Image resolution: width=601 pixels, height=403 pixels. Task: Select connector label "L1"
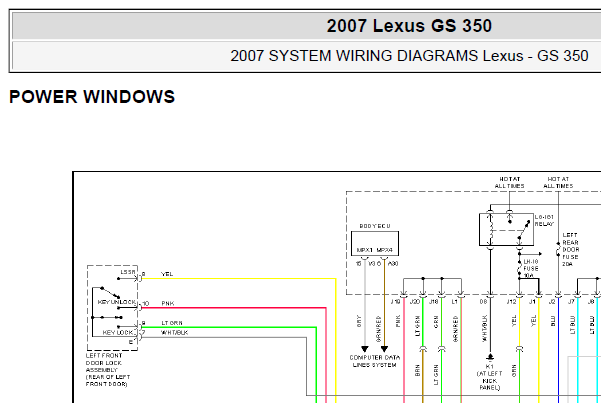coord(455,302)
